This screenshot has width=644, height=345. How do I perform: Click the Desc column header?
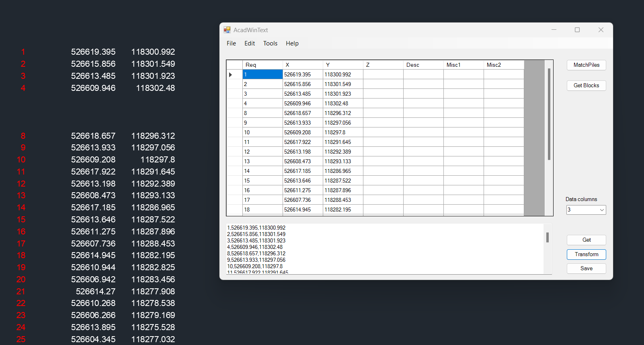pos(423,65)
